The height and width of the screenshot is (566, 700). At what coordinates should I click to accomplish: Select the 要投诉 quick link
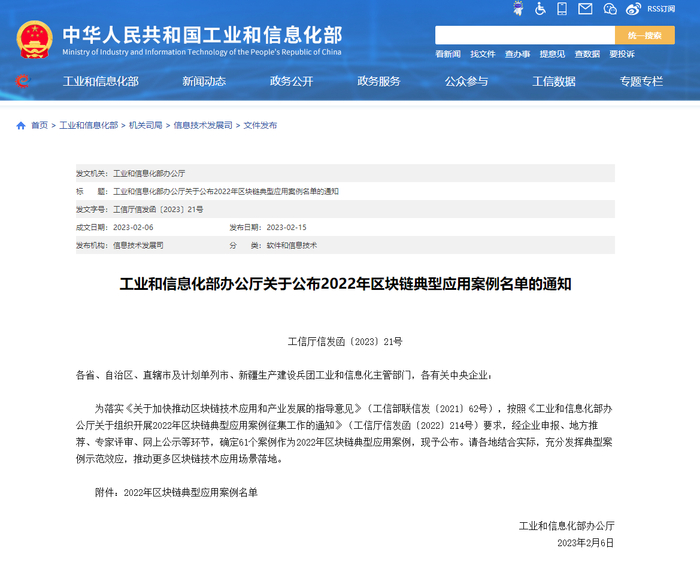622,54
